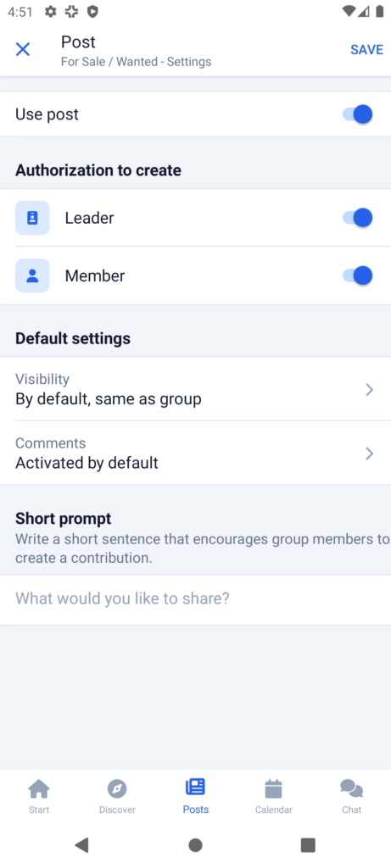Expand the Visibility setting chevron
The height and width of the screenshot is (868, 391).
tap(370, 390)
